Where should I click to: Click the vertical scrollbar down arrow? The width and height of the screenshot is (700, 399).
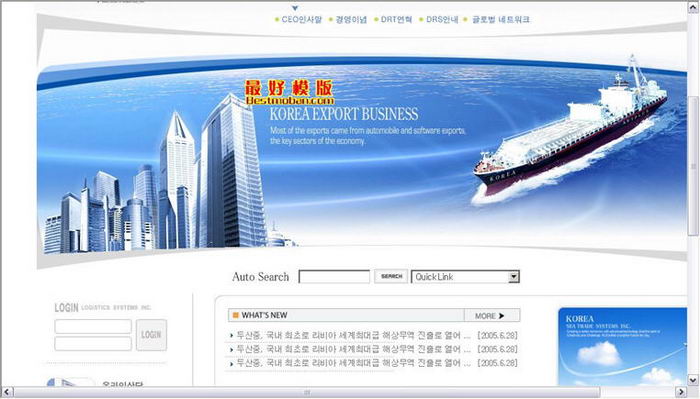point(693,380)
